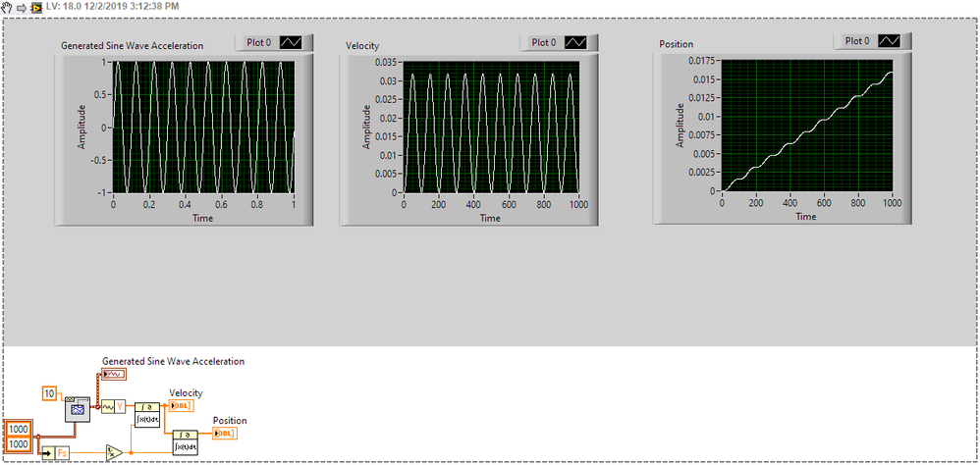Select the integral VI feeding the Velocity indicator
This screenshot has width=980, height=465.
(147, 414)
